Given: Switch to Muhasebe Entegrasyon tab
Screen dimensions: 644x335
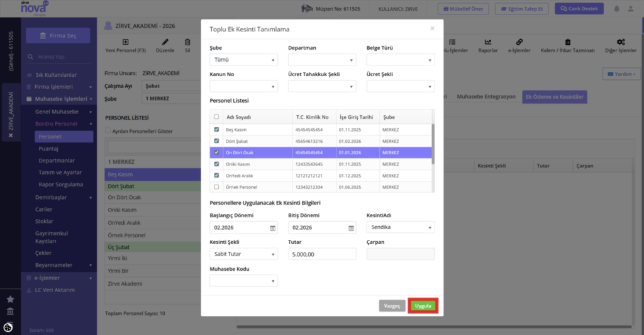Looking at the screenshot, I should (x=486, y=96).
